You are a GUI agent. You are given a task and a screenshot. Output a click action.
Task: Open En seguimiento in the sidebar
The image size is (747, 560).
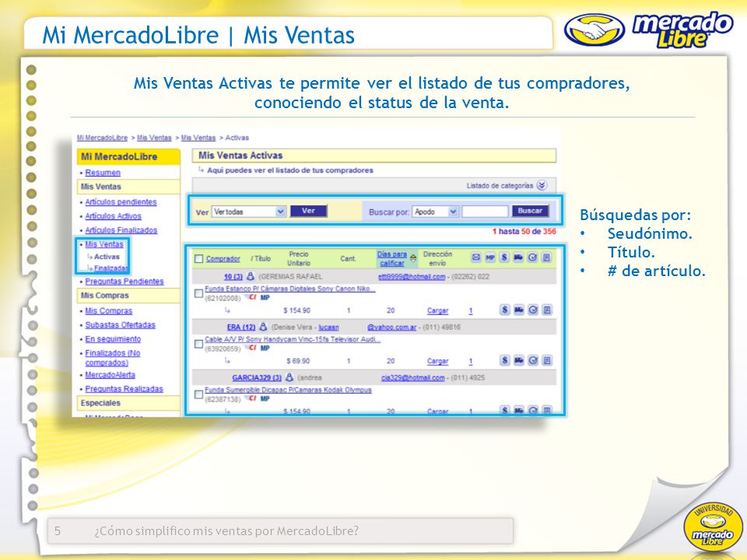113,339
